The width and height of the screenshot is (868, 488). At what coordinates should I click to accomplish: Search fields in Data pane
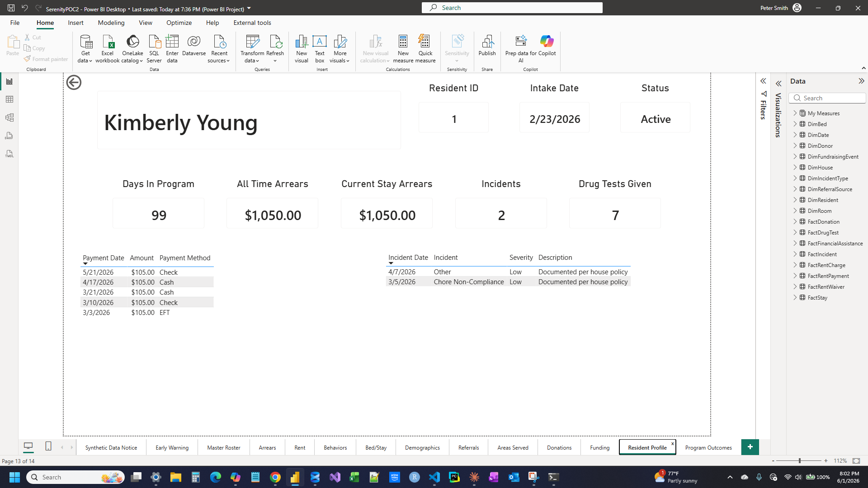click(827, 98)
